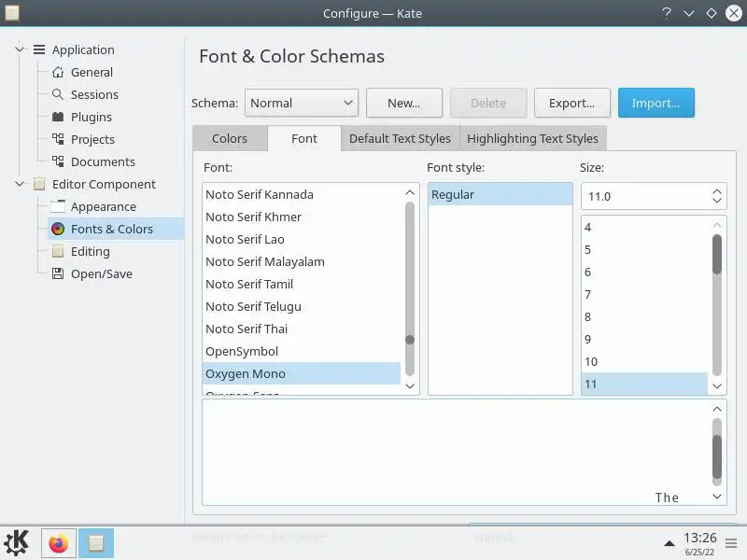Screen dimensions: 747x560
Task: Pick size 4 in the size list
Action: 644,227
